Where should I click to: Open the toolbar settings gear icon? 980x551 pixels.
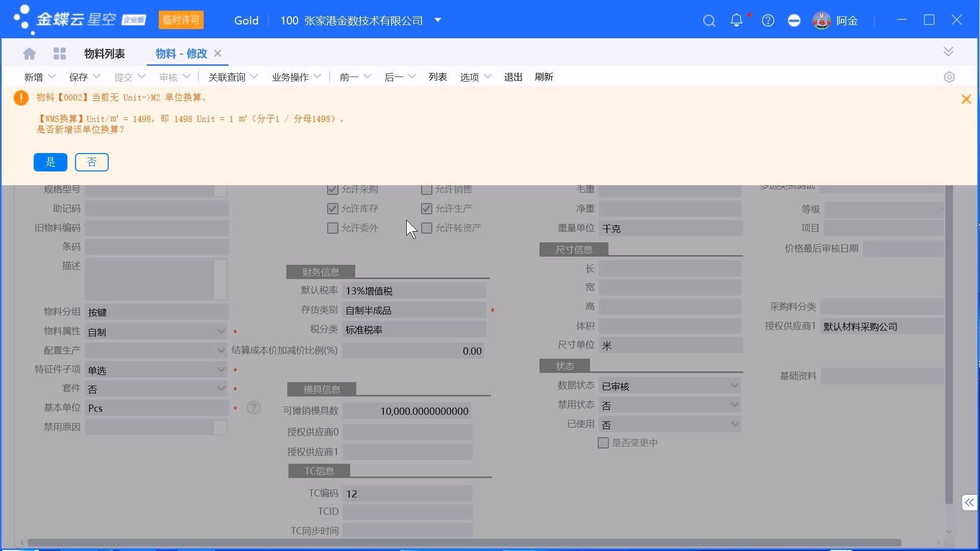coord(949,77)
